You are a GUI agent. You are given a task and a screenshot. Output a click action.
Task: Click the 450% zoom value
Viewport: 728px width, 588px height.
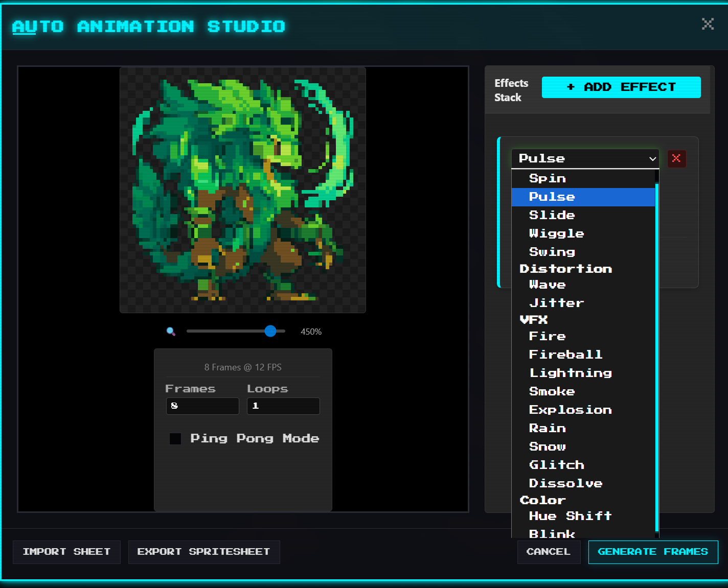tap(311, 332)
